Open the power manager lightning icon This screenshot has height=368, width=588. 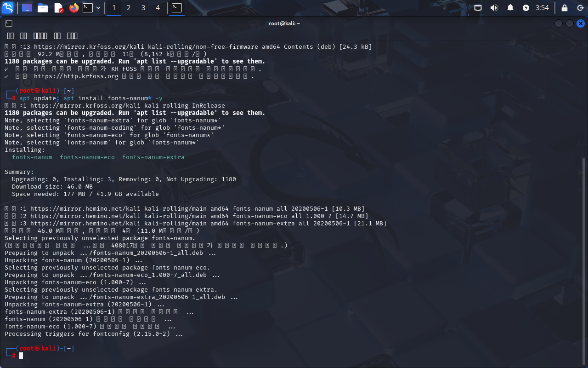pyautogui.click(x=526, y=8)
